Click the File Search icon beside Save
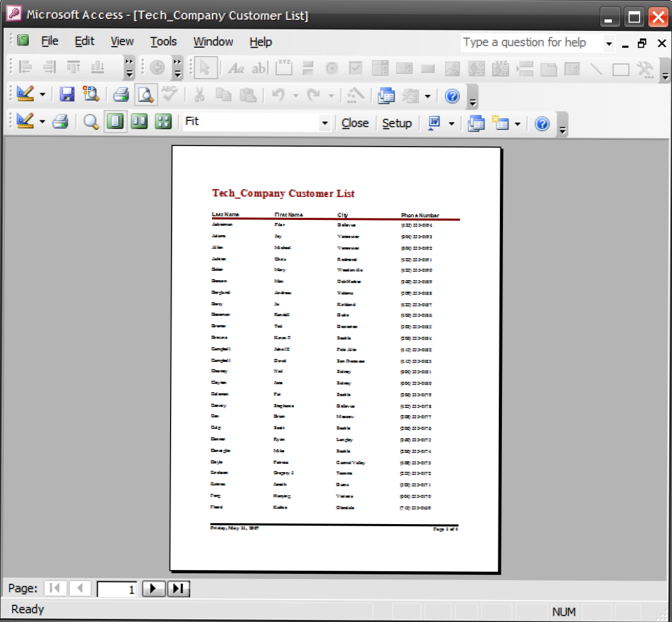 pyautogui.click(x=91, y=95)
